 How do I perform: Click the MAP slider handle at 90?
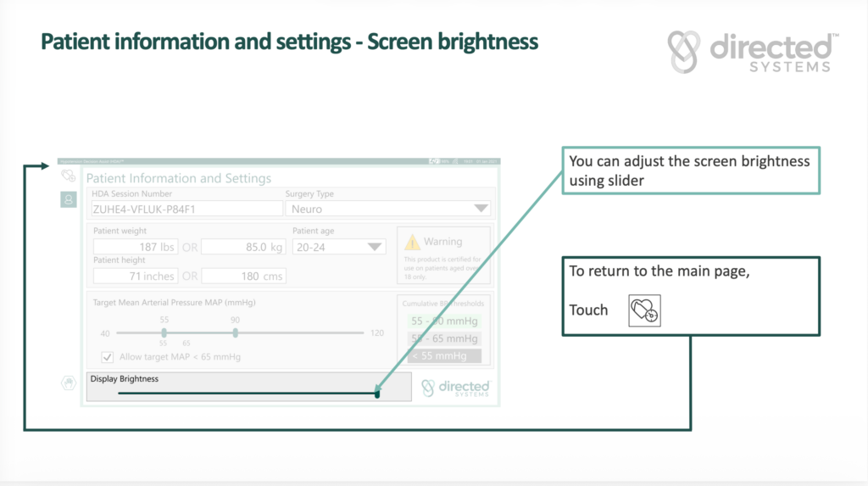click(x=236, y=333)
